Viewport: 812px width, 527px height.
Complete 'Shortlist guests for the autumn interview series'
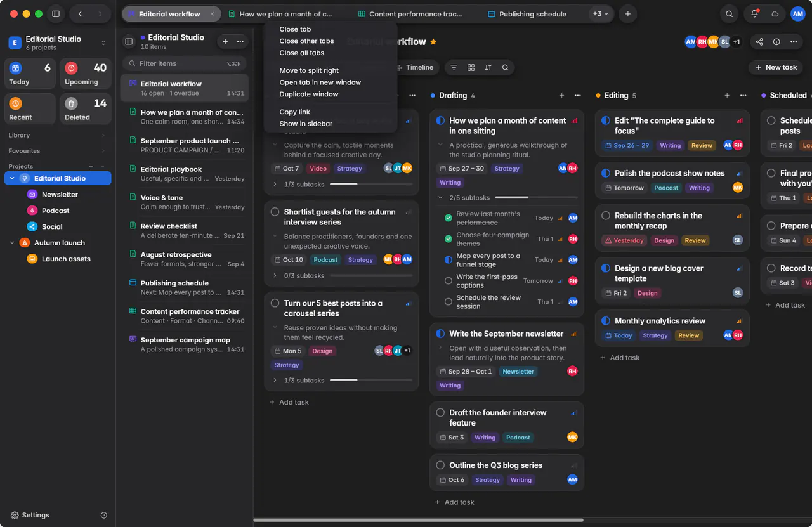pos(275,212)
